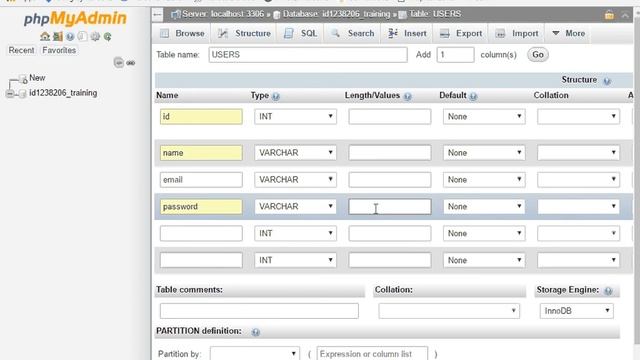Viewport: 640px width, 360px height.
Task: Click the Table comments input field
Action: coord(259,311)
